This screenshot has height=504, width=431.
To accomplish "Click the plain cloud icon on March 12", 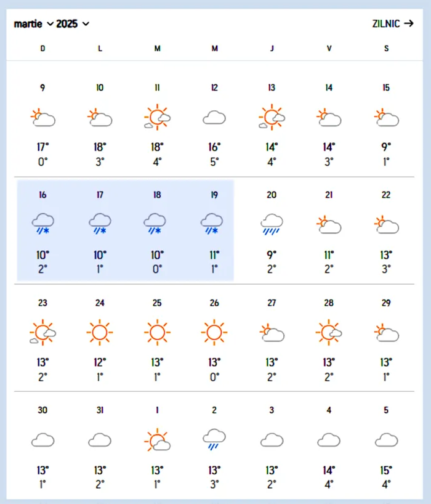I will tap(214, 117).
